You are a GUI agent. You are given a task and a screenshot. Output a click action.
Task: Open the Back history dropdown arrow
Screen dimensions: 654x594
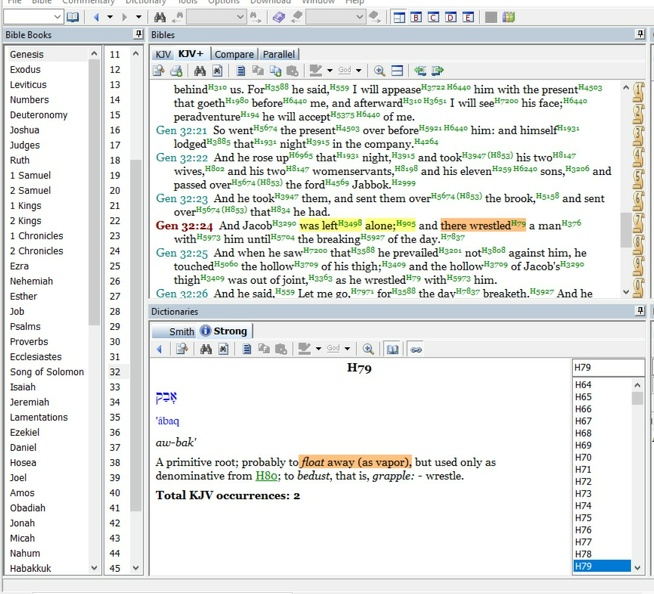pyautogui.click(x=110, y=17)
